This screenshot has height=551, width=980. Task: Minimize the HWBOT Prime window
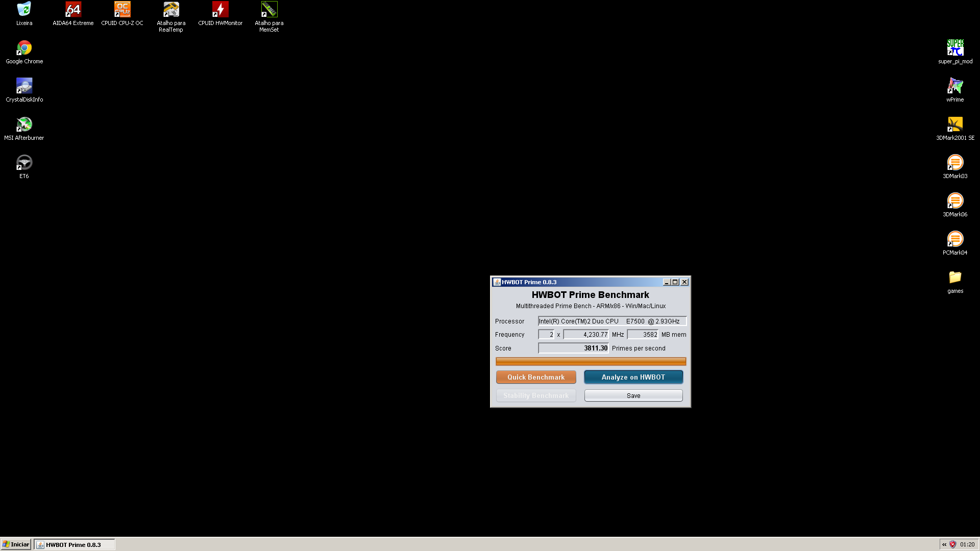pyautogui.click(x=667, y=282)
